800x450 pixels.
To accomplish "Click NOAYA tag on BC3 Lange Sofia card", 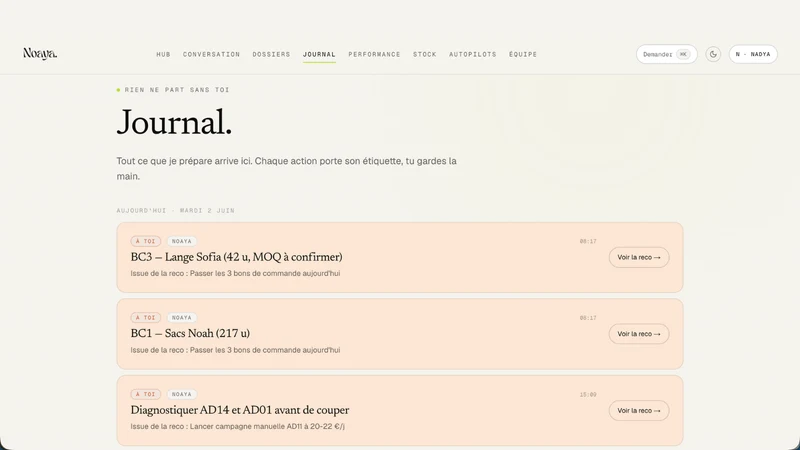I will coord(182,241).
